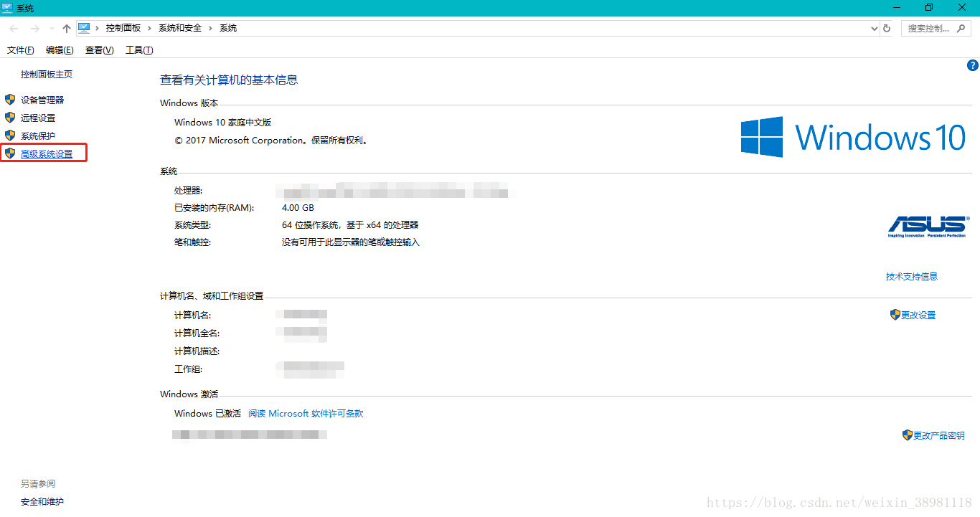Open the 编辑(E) menu
Image resolution: width=980 pixels, height=517 pixels.
(60, 49)
